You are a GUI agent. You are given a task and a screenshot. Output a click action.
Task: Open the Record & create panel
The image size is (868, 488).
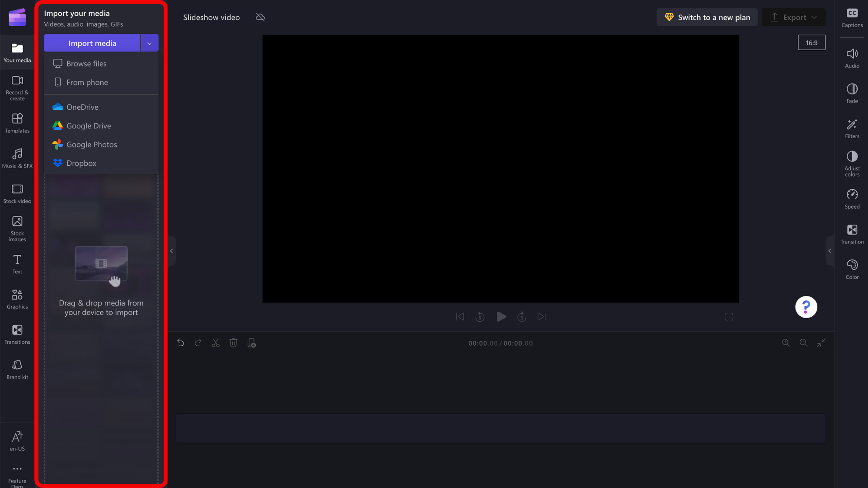pos(17,88)
